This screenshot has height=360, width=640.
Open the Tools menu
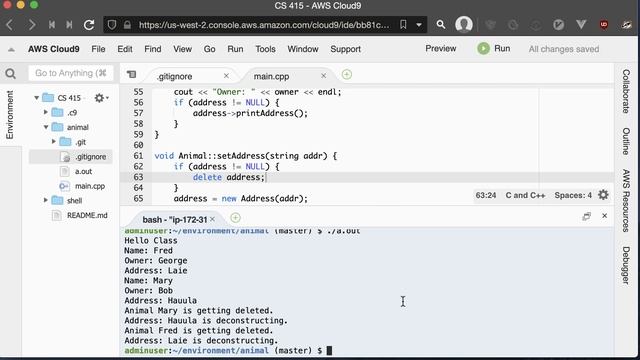click(x=265, y=49)
